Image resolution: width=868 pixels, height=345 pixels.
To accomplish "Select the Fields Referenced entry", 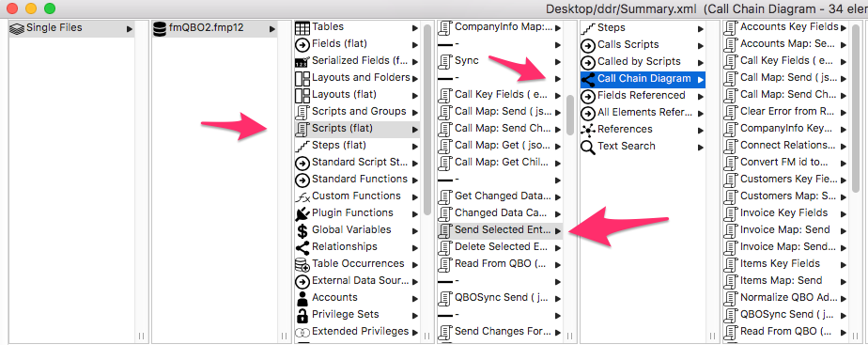I will pos(643,96).
